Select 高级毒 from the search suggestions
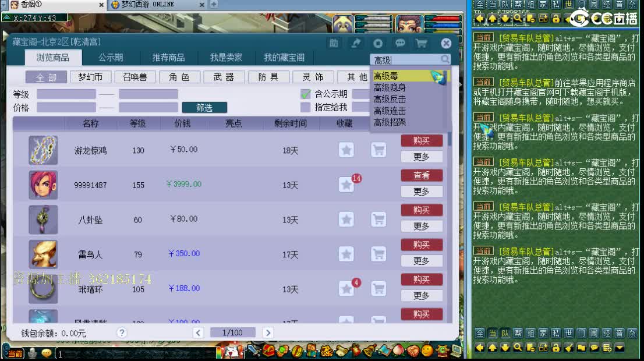 [x=409, y=76]
